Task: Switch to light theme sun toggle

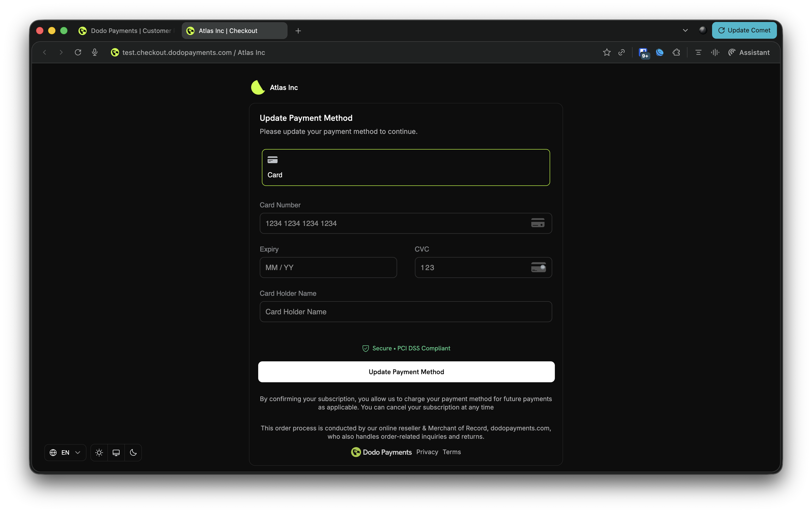Action: point(99,452)
